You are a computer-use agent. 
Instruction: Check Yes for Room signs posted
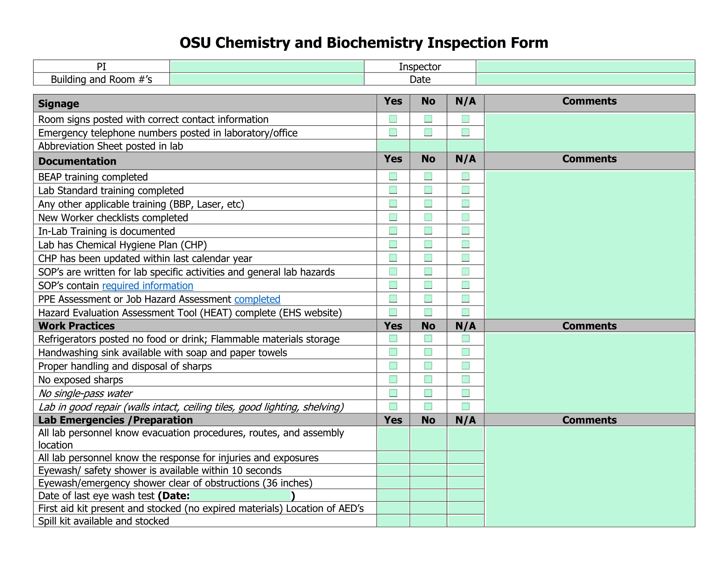tap(393, 119)
